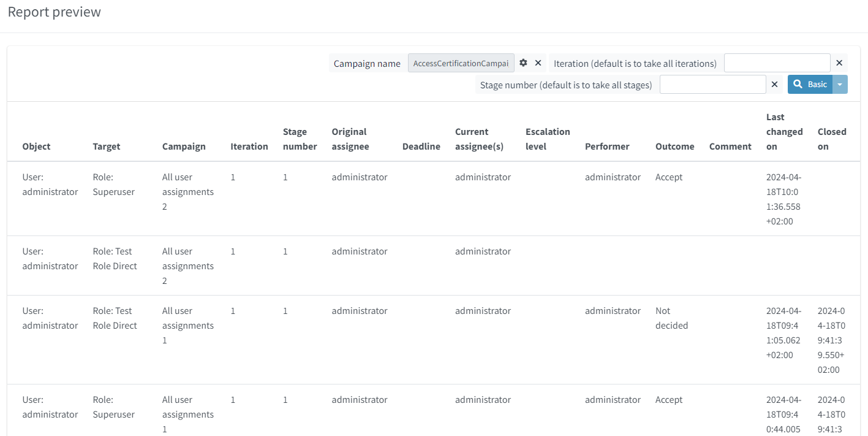Remove the Stage number filter

[x=774, y=85]
